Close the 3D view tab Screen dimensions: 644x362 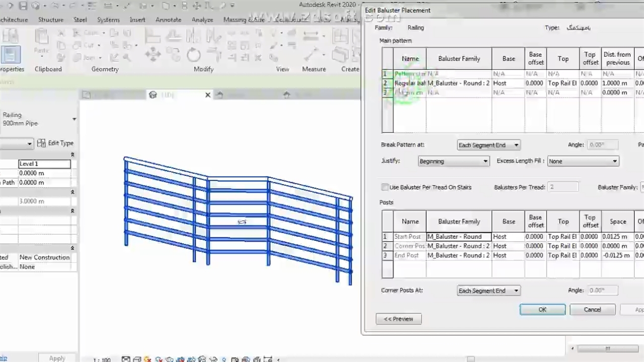(208, 95)
